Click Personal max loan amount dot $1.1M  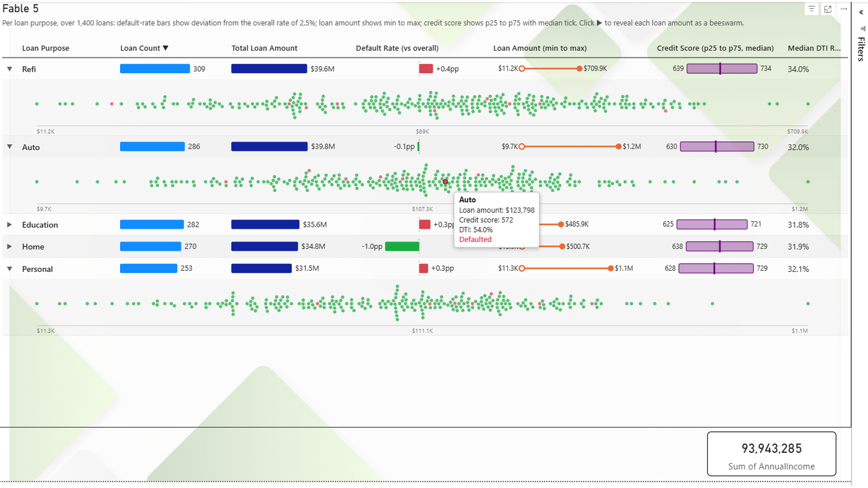click(611, 268)
